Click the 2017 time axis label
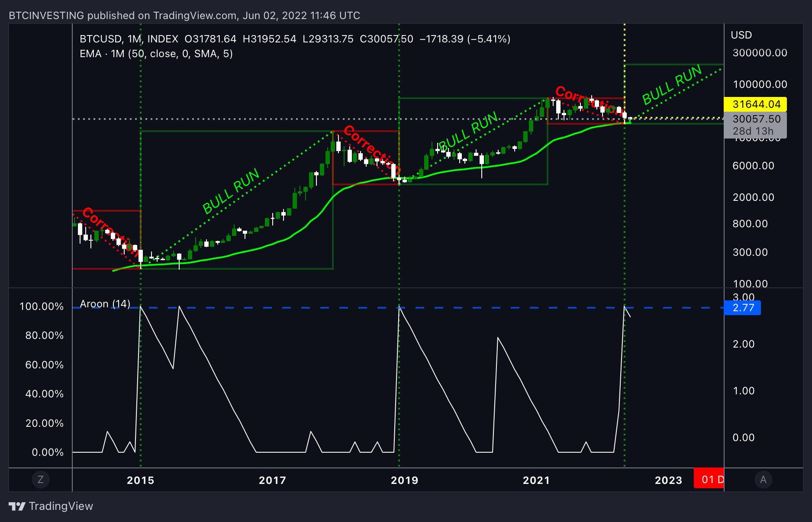 pos(272,480)
